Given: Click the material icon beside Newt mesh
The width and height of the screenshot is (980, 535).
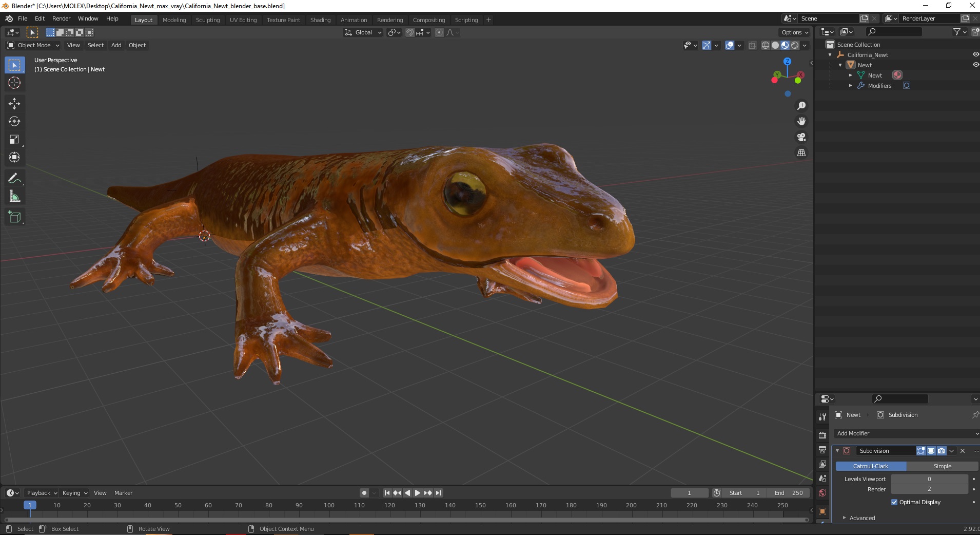Looking at the screenshot, I should tap(897, 75).
